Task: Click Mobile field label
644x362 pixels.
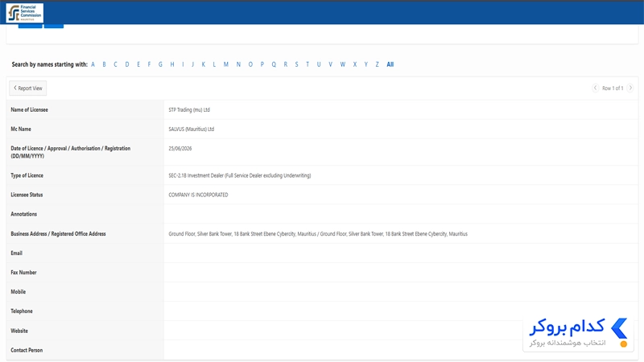Action: [18, 291]
